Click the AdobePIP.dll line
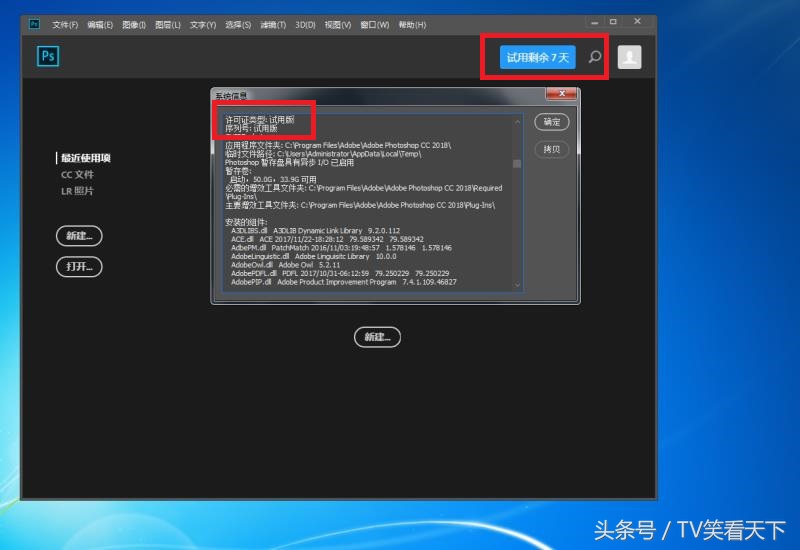The image size is (800, 550). pyautogui.click(x=343, y=282)
